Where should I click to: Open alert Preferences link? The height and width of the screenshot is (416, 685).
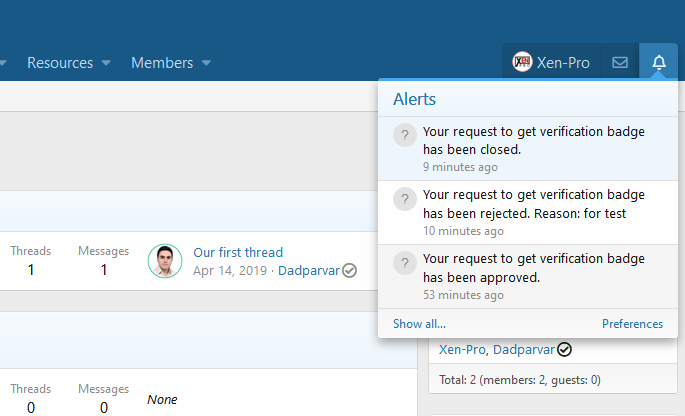[x=633, y=324]
